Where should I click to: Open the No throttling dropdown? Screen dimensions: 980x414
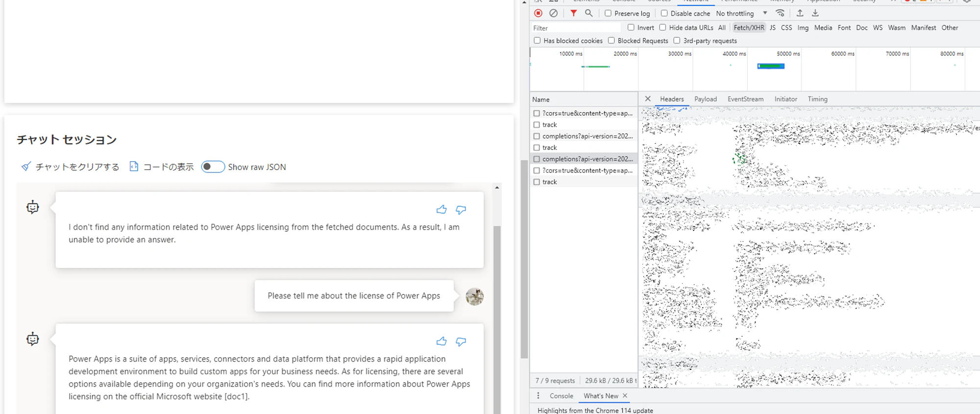741,13
